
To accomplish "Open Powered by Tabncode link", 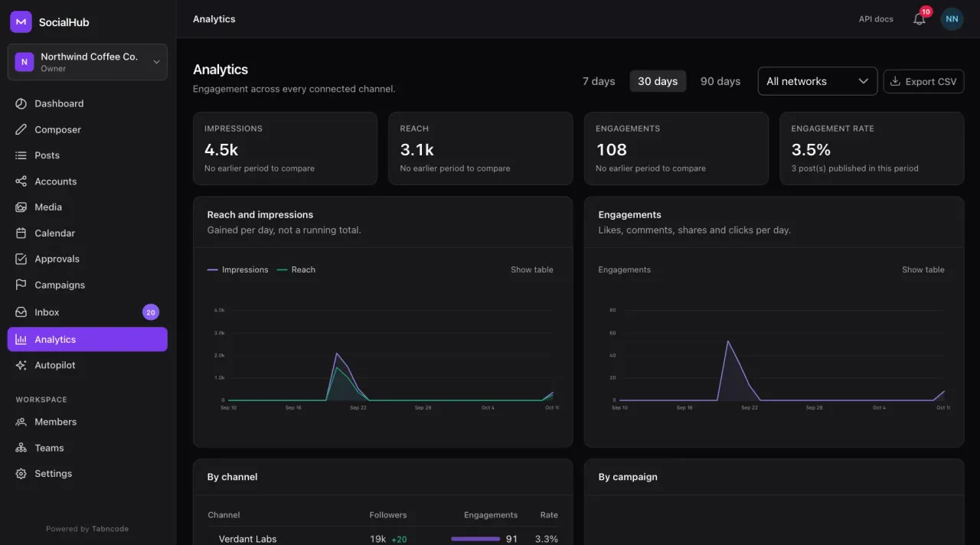I will coord(87,529).
